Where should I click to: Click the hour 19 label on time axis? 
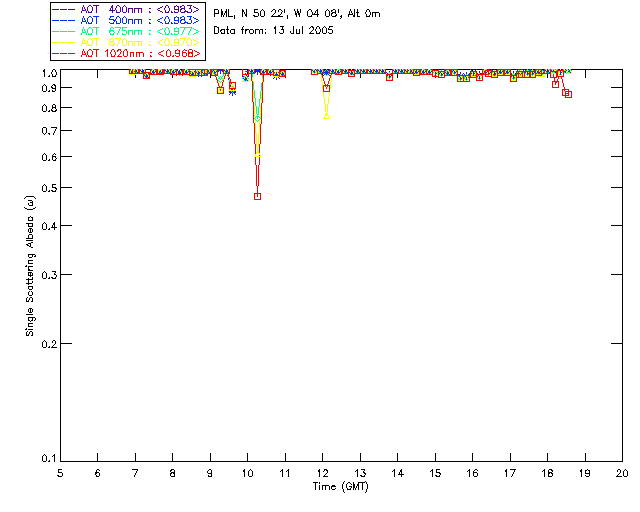585,473
